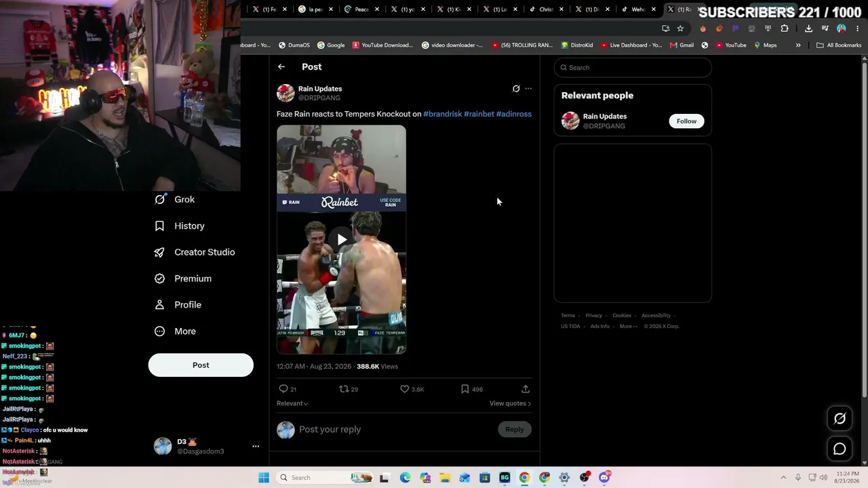
Task: Click the Windows taskbar Search box
Action: [x=325, y=478]
